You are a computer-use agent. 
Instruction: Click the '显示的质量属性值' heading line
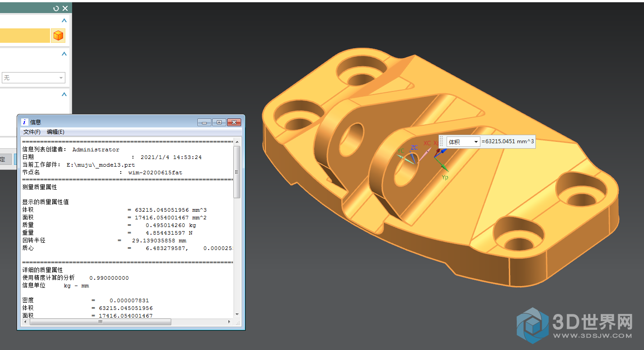[46, 202]
